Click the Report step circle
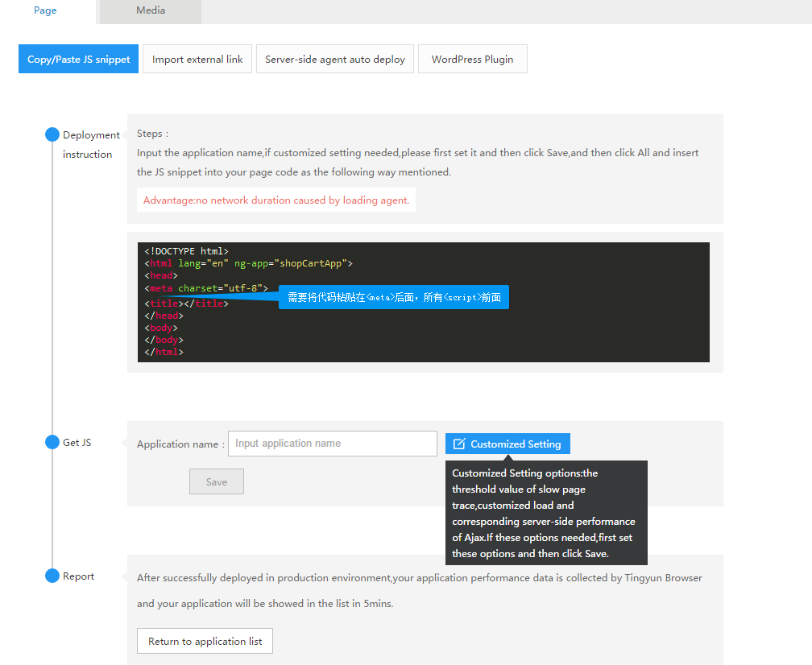This screenshot has width=812, height=665. click(52, 576)
